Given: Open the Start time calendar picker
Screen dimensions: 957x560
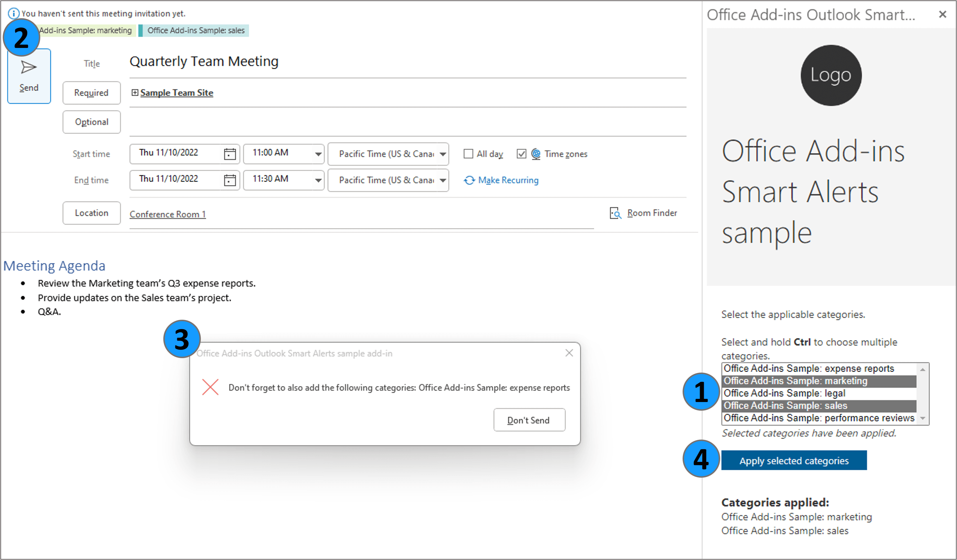Looking at the screenshot, I should coord(230,154).
